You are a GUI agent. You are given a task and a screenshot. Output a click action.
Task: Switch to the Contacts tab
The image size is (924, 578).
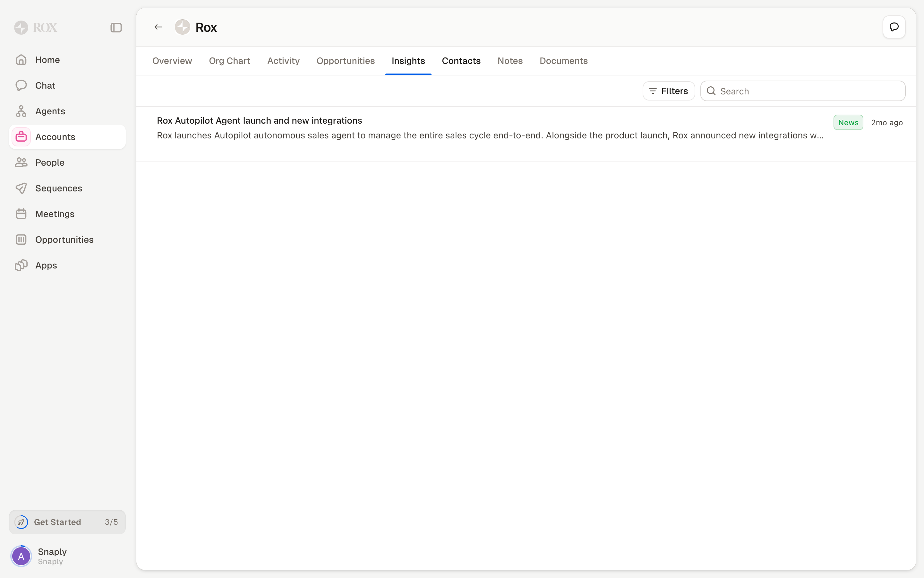[461, 61]
